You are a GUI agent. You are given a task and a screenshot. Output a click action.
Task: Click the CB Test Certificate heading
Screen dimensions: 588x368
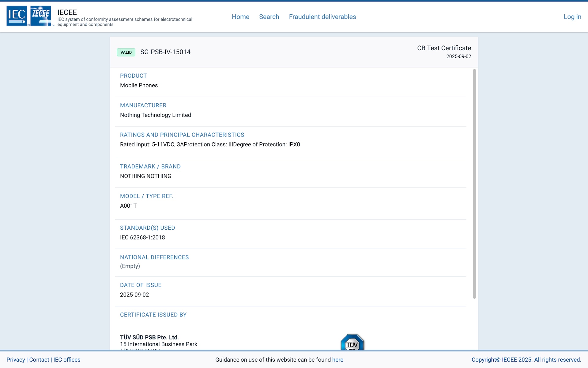tap(444, 48)
